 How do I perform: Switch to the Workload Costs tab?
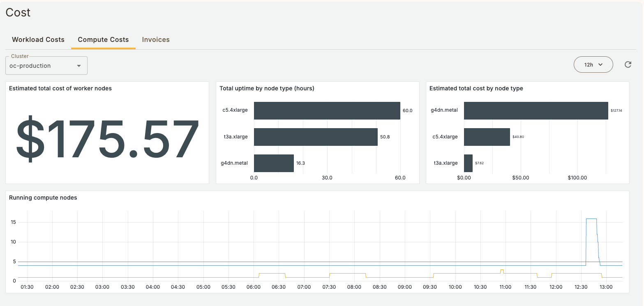click(x=38, y=40)
